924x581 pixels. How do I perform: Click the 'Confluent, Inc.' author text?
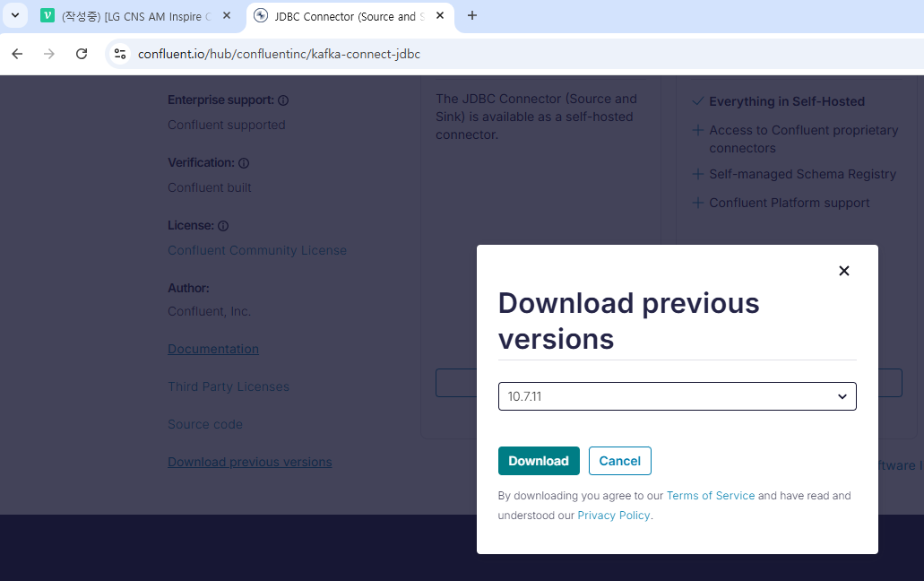(209, 311)
